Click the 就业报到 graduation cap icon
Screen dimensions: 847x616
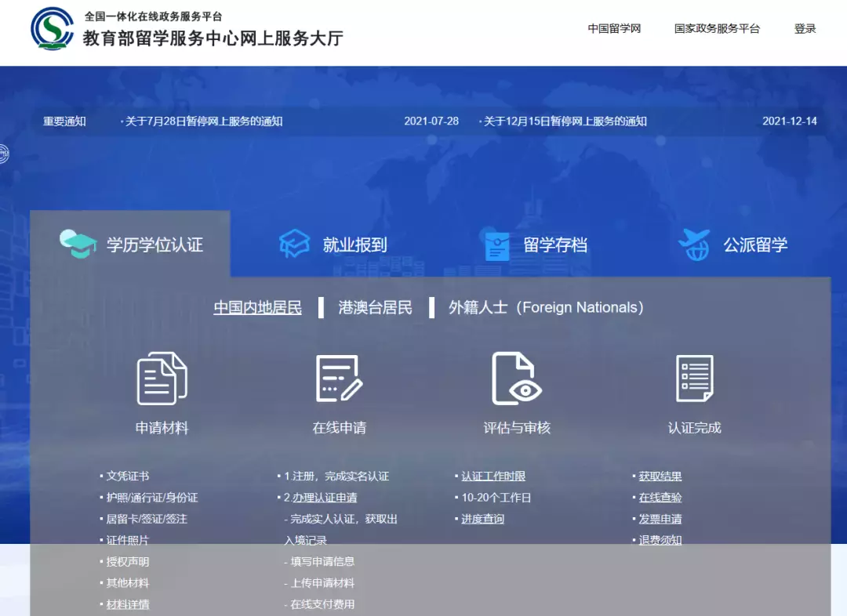click(295, 245)
